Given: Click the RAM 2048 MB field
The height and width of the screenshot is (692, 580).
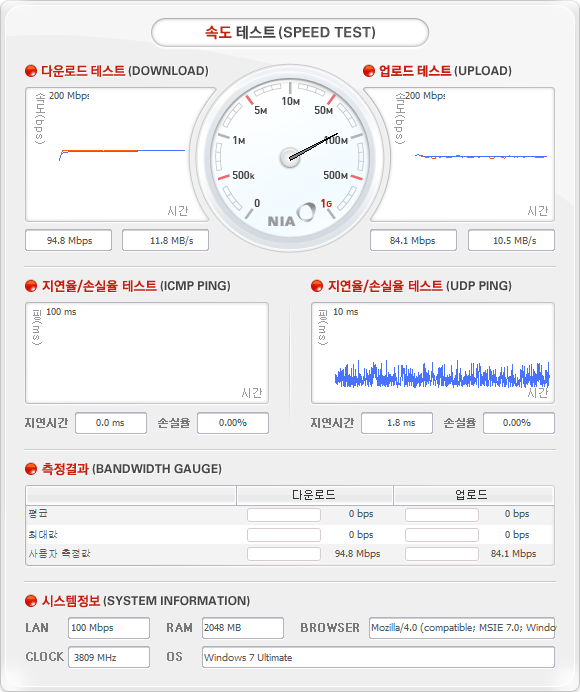Looking at the screenshot, I should pos(243,628).
